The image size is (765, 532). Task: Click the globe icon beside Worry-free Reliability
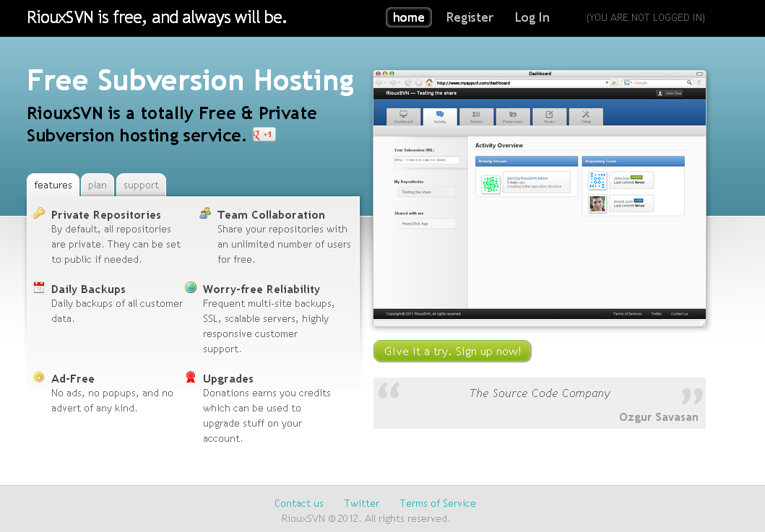191,287
